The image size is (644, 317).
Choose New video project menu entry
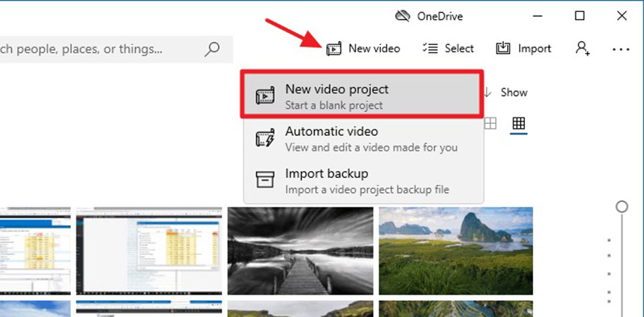coord(361,95)
